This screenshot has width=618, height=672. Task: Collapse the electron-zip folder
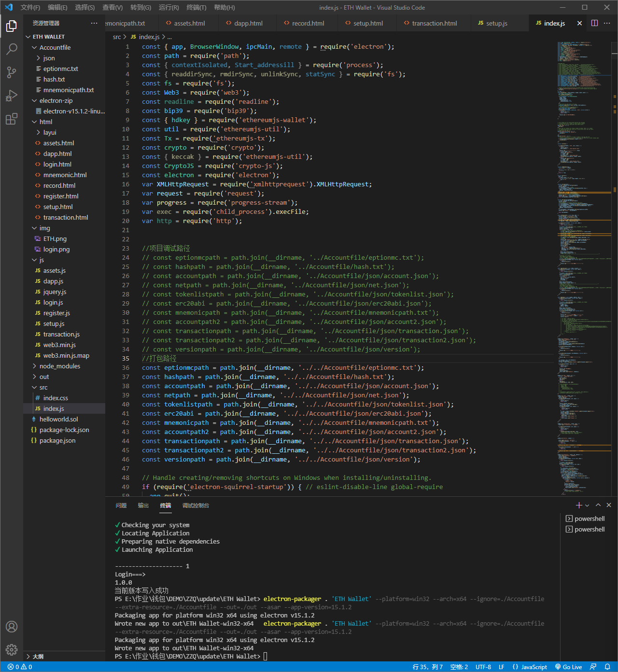64,100
